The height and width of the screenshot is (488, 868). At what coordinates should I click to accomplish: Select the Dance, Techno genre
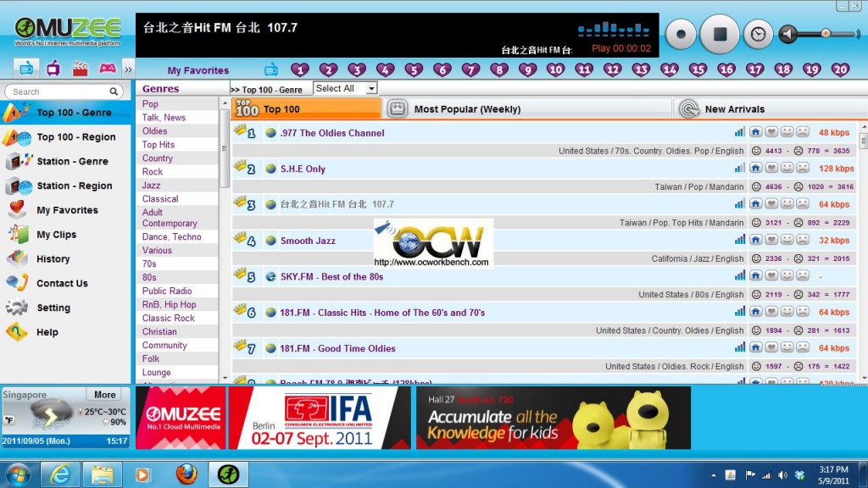click(x=171, y=237)
